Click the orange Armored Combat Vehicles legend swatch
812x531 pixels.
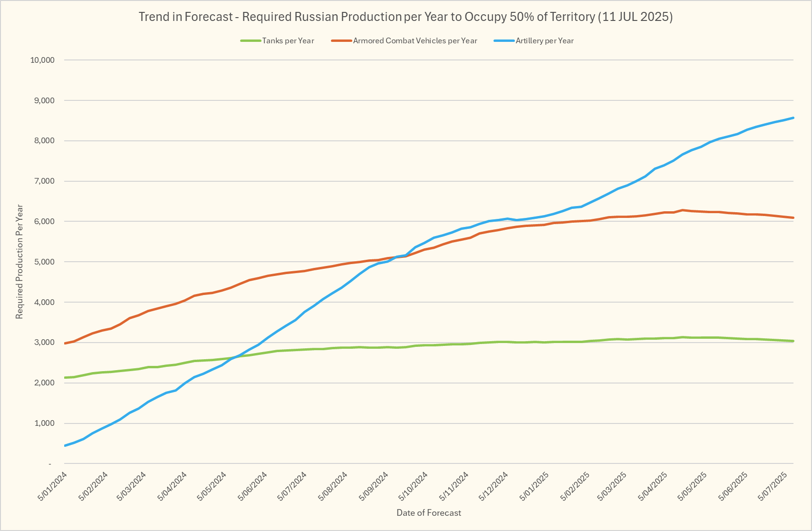tap(341, 41)
